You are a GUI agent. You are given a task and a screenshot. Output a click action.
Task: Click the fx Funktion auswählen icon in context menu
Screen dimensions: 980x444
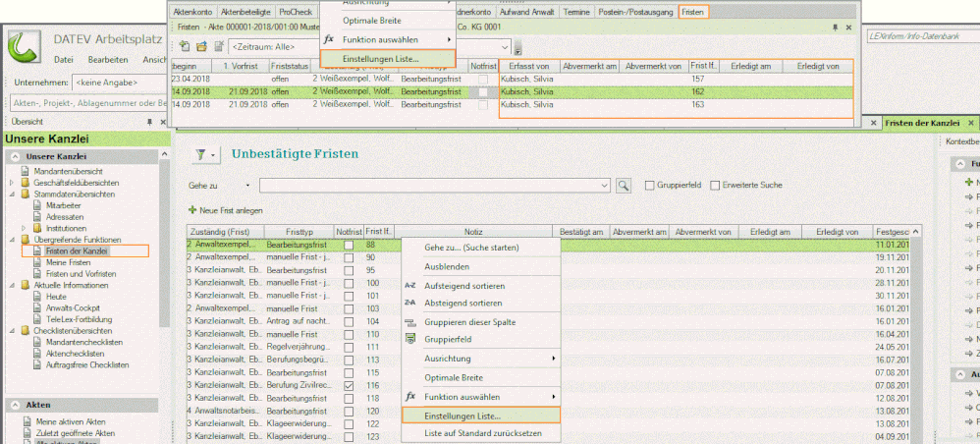tap(410, 396)
